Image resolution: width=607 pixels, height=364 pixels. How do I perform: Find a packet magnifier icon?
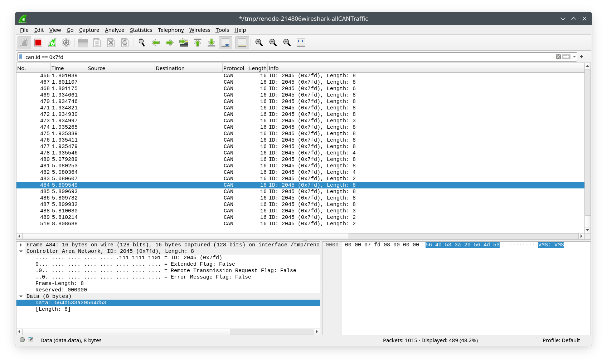[142, 43]
